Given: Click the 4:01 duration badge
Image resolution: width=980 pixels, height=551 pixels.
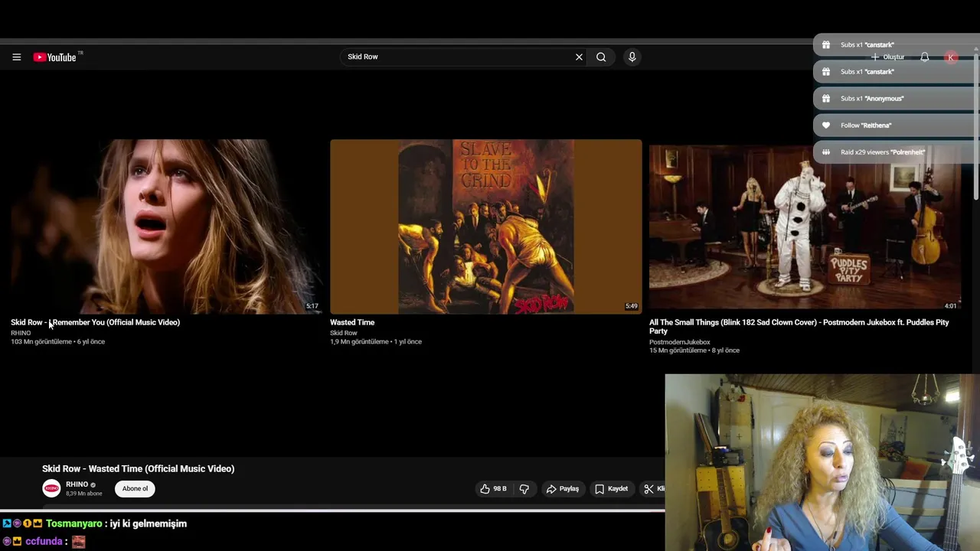Looking at the screenshot, I should [x=950, y=306].
